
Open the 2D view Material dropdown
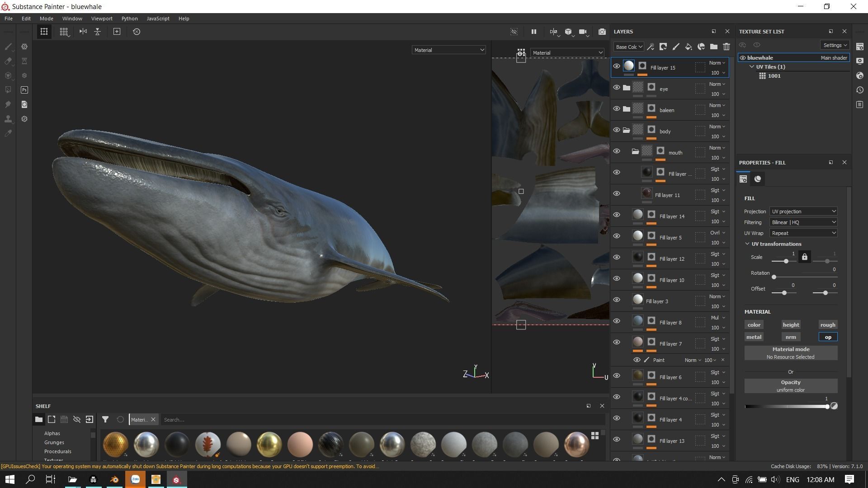[x=567, y=53]
